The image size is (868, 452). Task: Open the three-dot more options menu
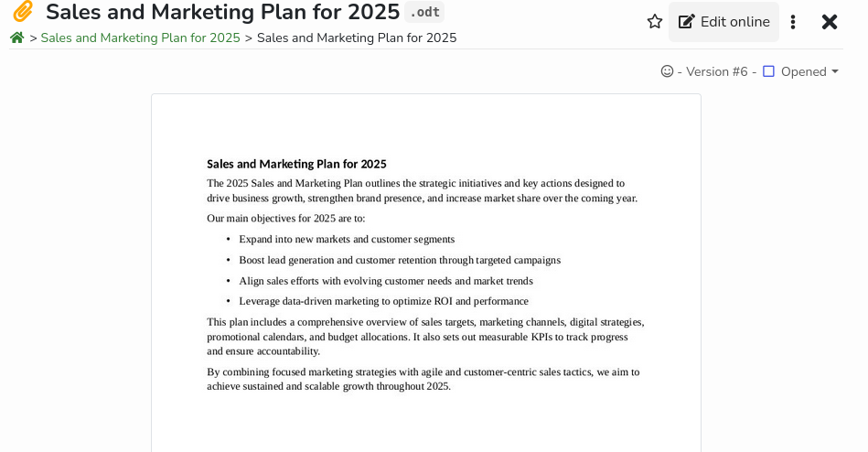click(x=793, y=22)
